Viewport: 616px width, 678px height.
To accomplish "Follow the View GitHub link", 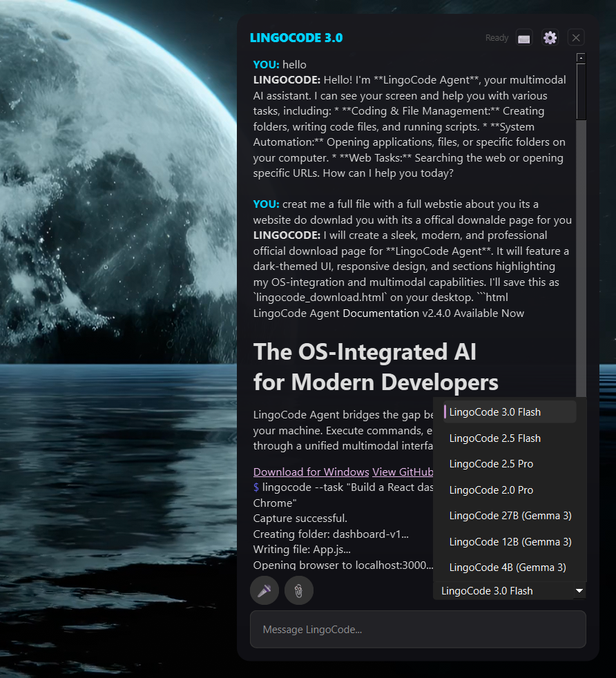I will (x=403, y=472).
